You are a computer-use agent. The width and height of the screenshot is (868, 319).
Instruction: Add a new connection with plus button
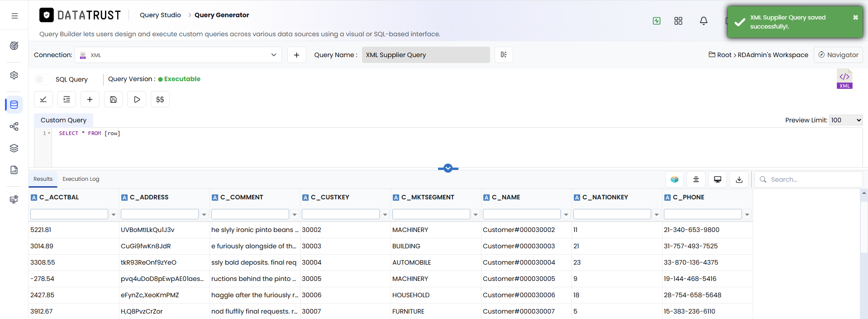tap(297, 55)
